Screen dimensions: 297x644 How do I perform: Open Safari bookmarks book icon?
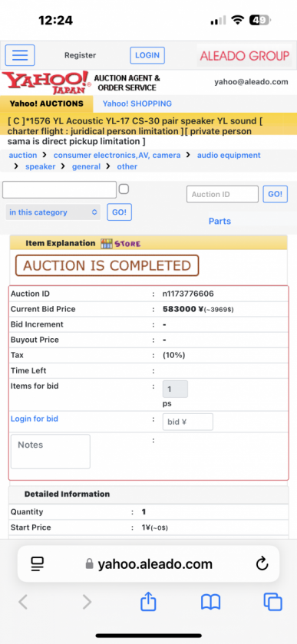click(210, 603)
